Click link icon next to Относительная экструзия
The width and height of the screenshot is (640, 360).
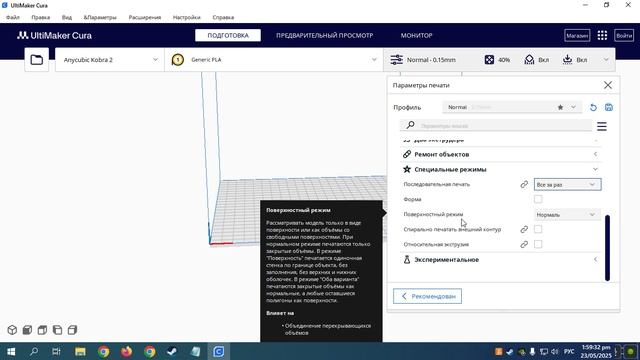(x=524, y=244)
